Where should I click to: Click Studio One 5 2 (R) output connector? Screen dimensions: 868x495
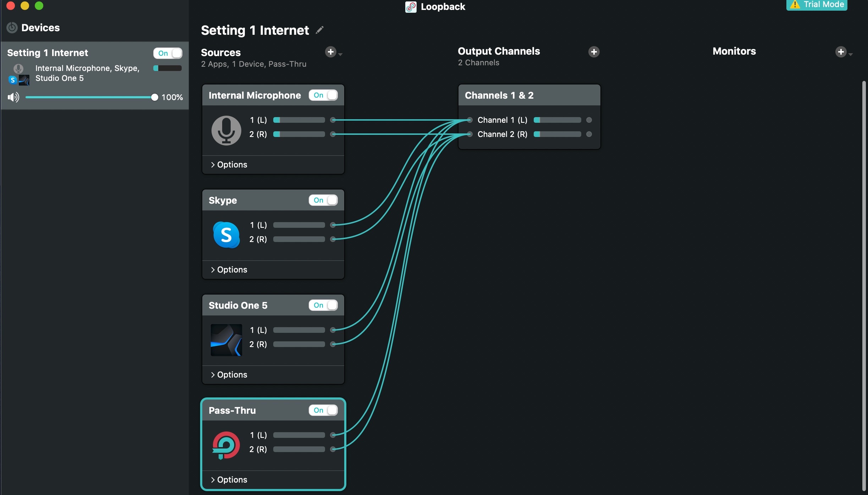333,344
